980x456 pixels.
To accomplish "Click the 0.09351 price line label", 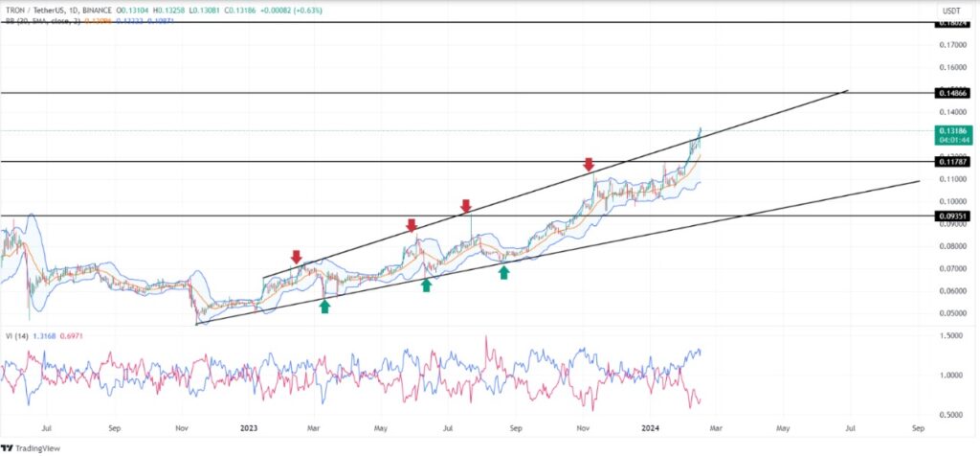I will point(954,216).
